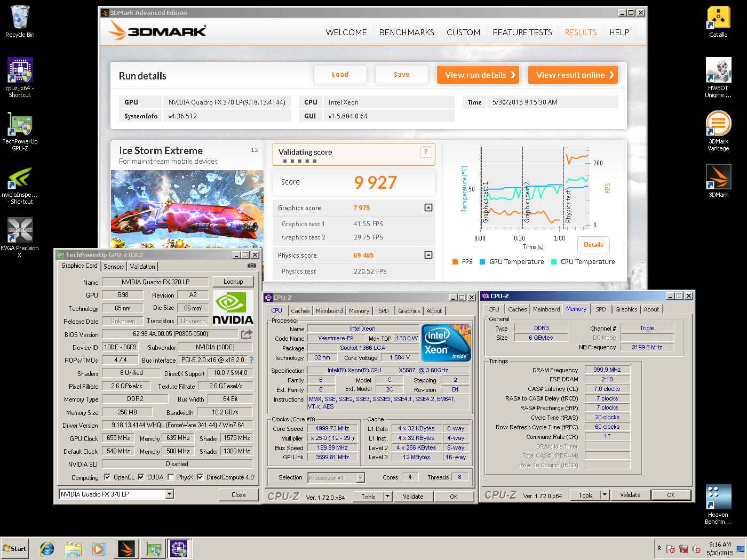Viewport: 747px width, 560px height.
Task: Click the green CPU Temperature legend swatch
Action: tap(554, 262)
